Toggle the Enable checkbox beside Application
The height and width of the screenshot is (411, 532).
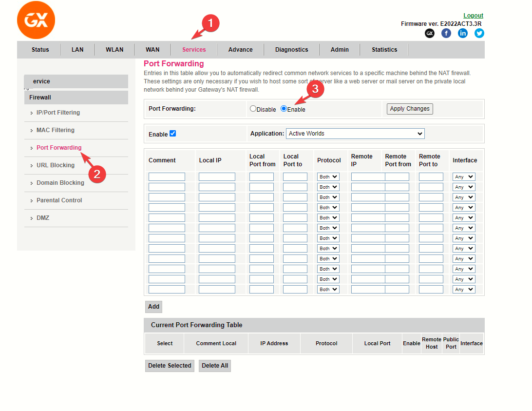pyautogui.click(x=172, y=134)
